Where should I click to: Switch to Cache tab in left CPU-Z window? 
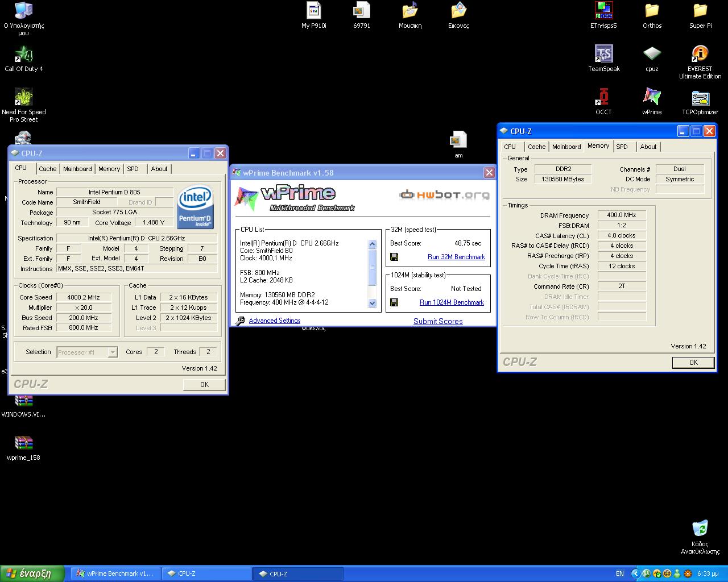tap(48, 169)
